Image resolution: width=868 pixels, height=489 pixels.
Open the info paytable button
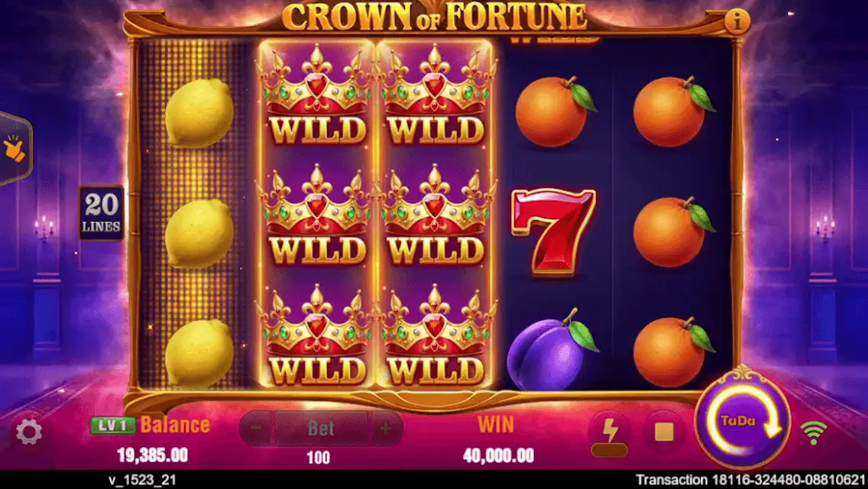pos(737,21)
